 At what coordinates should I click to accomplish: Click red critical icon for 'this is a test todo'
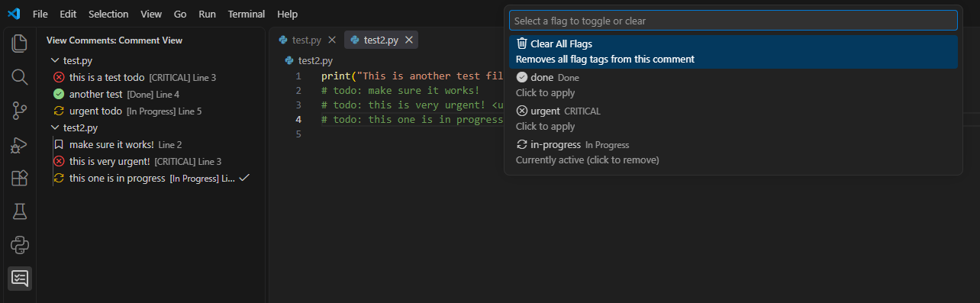59,77
